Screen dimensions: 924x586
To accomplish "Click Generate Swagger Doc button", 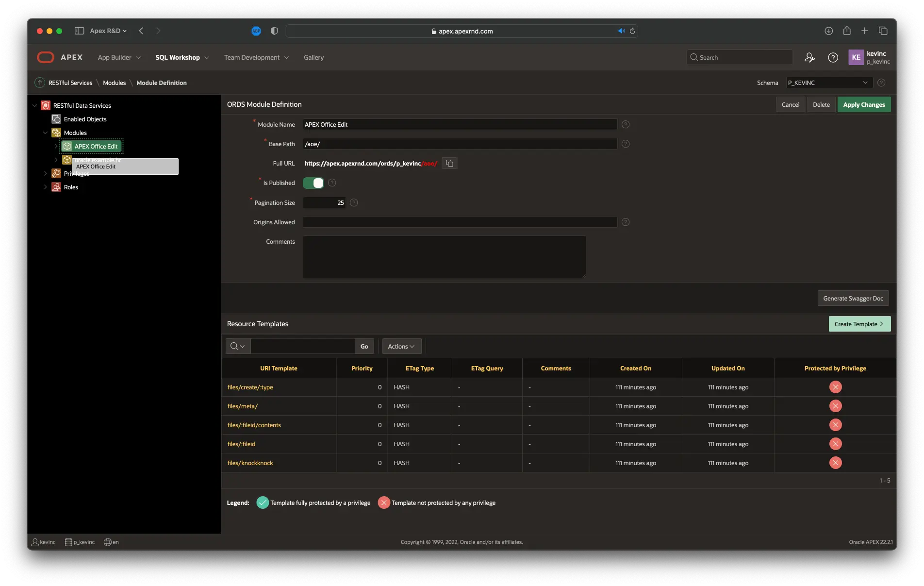I will click(853, 298).
